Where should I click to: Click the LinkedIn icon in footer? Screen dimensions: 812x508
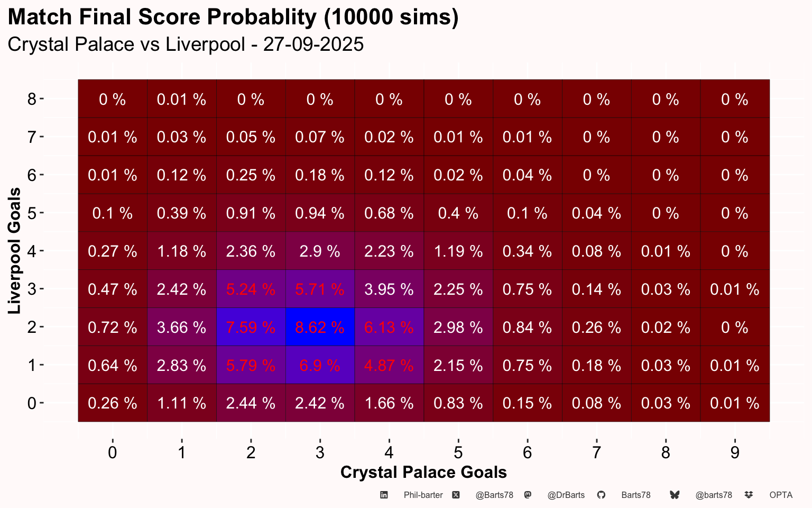[x=384, y=495]
